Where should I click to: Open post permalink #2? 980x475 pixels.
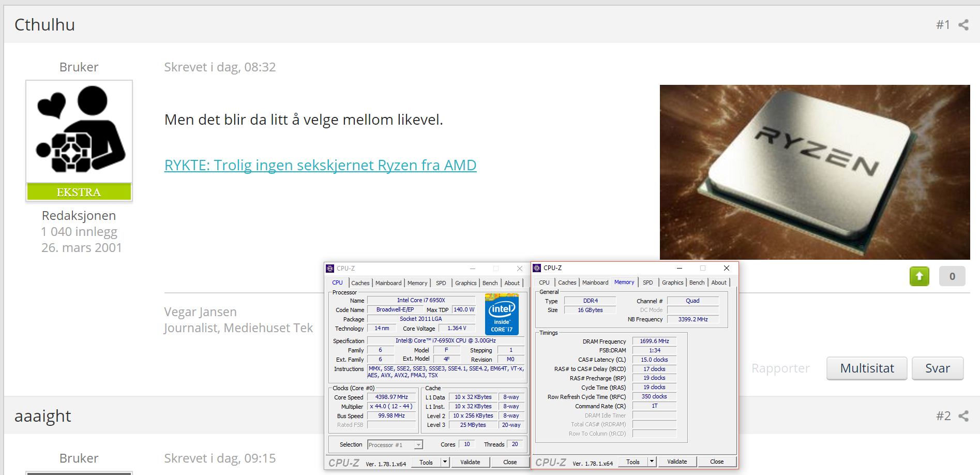point(943,416)
